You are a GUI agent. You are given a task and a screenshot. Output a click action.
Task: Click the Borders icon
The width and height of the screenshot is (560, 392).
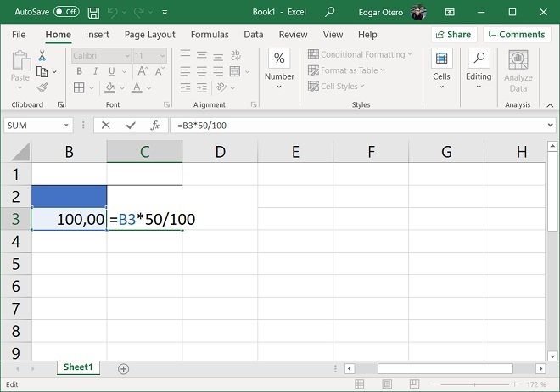79,87
